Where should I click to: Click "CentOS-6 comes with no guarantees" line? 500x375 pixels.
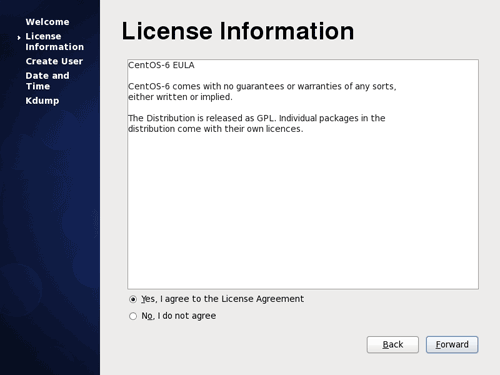coord(262,86)
